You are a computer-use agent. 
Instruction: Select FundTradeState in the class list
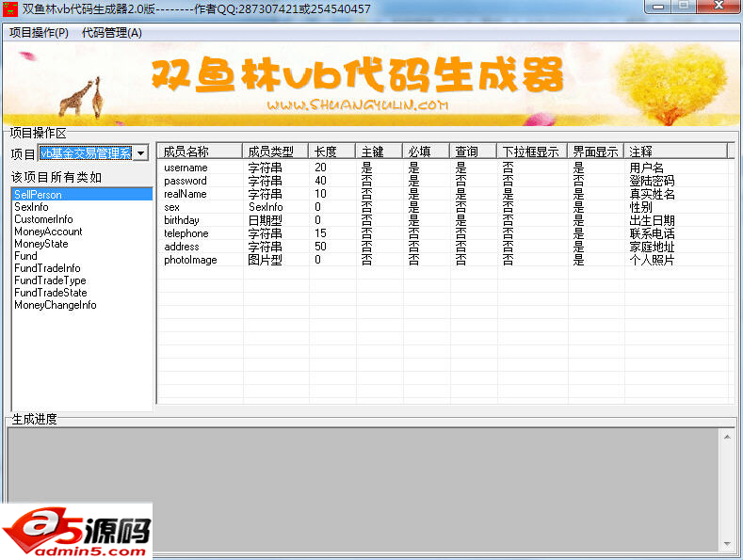tap(82, 293)
